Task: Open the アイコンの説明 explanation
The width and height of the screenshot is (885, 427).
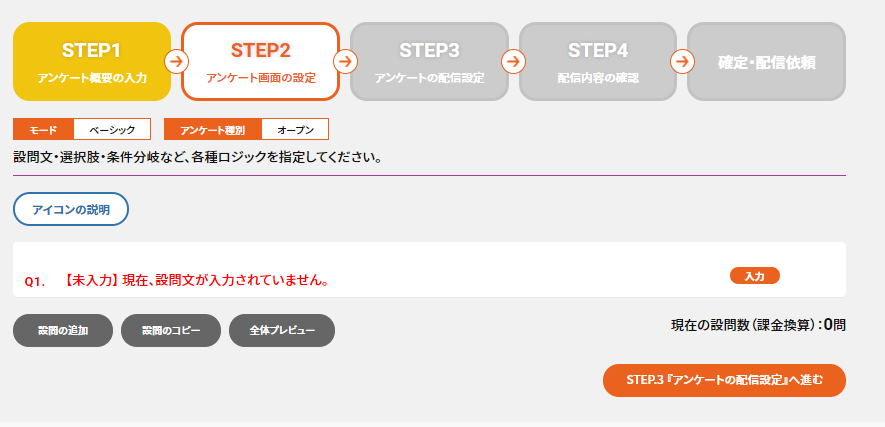Action: [x=71, y=210]
